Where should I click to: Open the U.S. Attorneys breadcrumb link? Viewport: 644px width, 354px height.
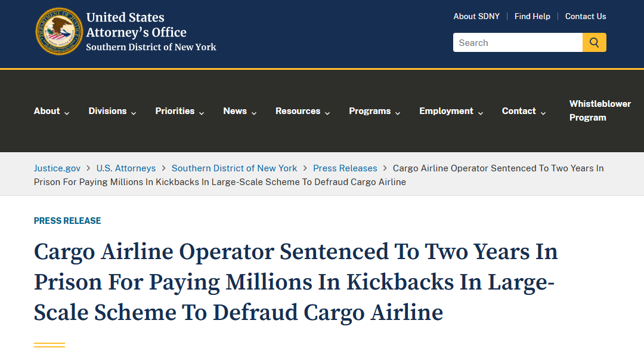(x=126, y=168)
